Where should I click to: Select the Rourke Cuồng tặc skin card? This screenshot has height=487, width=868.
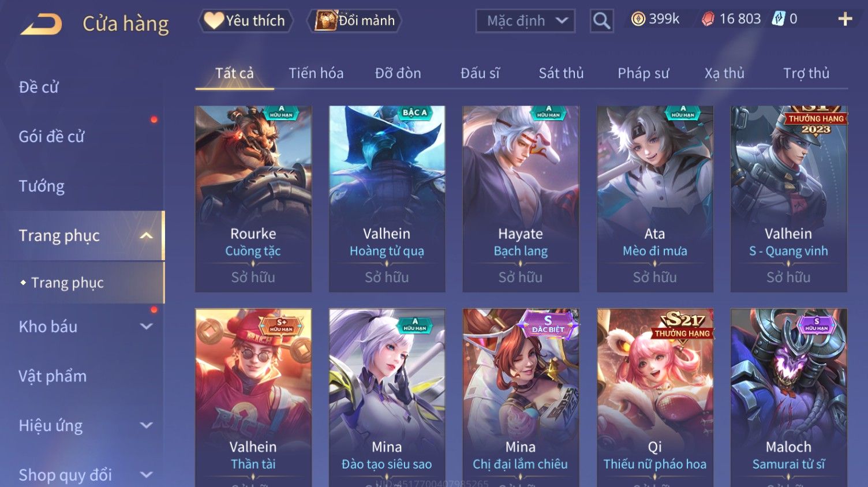click(x=253, y=198)
